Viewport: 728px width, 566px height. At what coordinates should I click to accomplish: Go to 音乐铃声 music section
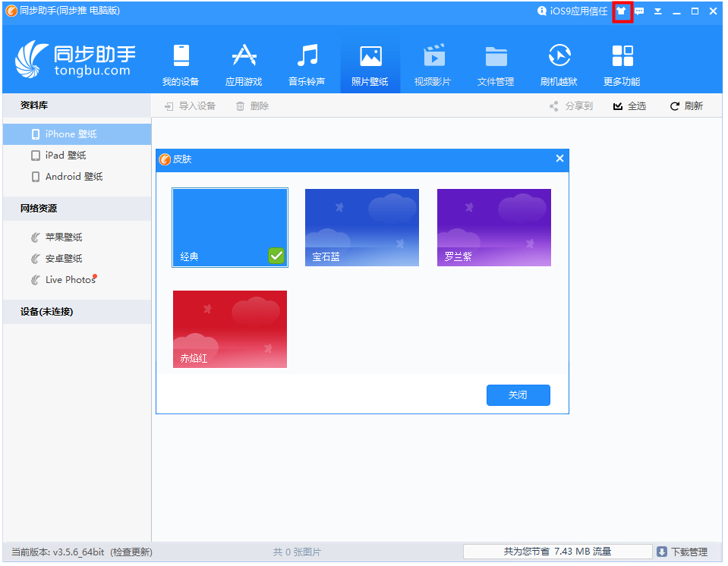(x=307, y=65)
